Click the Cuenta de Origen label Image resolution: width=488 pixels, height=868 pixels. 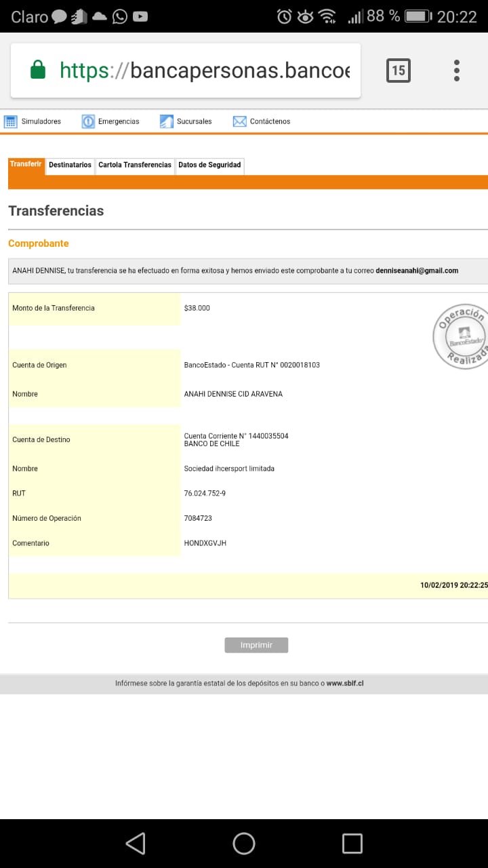[x=39, y=365]
